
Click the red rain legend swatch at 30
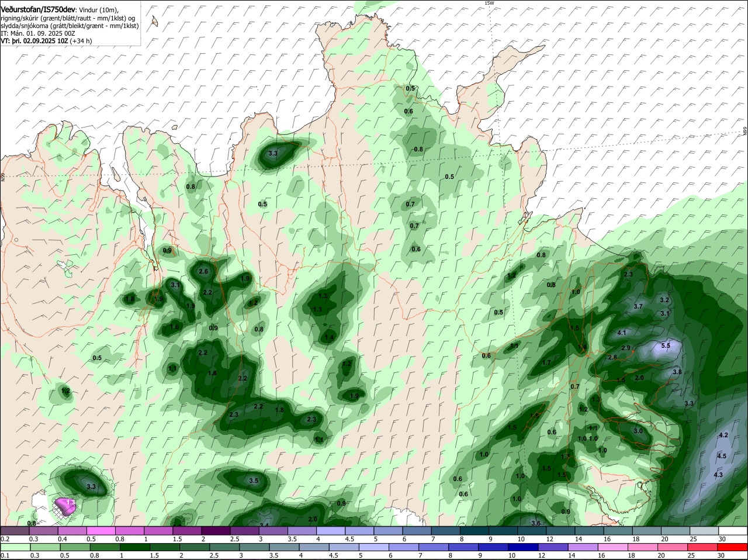[x=733, y=547]
